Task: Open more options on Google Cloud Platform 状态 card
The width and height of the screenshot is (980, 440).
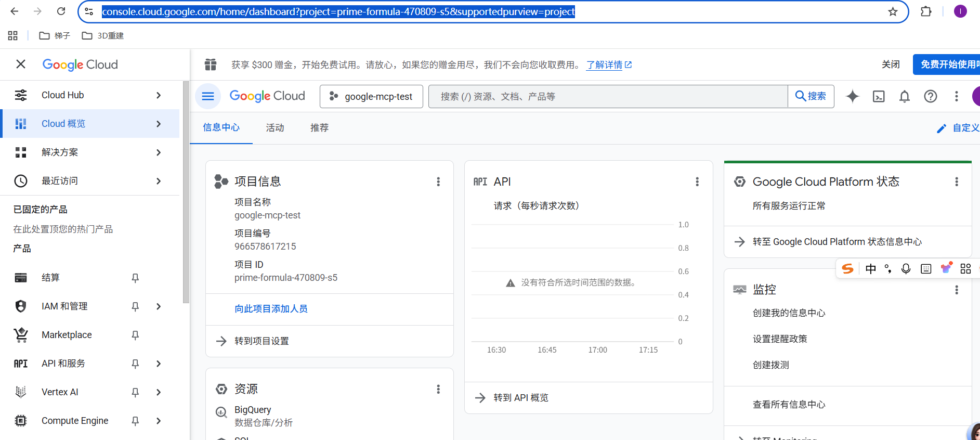Action: pyautogui.click(x=956, y=182)
